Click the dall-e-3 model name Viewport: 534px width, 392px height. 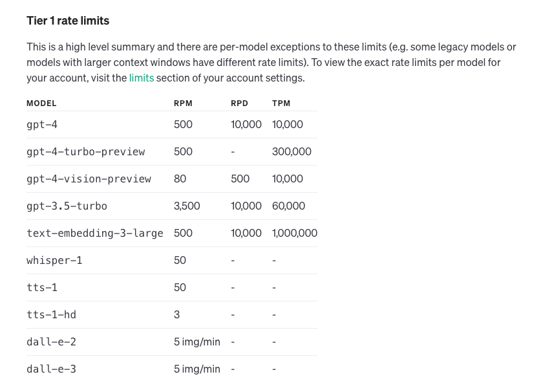tap(51, 369)
